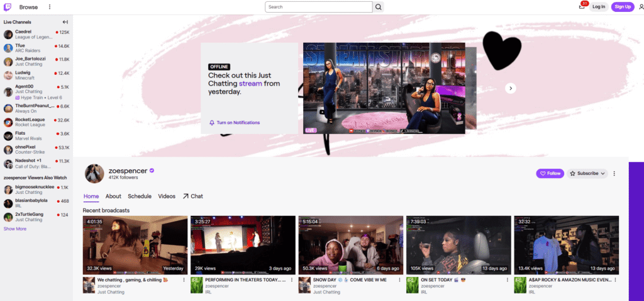This screenshot has height=301, width=644.
Task: Open the PERFORMING IN THEATERS TODAY title
Action: pyautogui.click(x=246, y=280)
